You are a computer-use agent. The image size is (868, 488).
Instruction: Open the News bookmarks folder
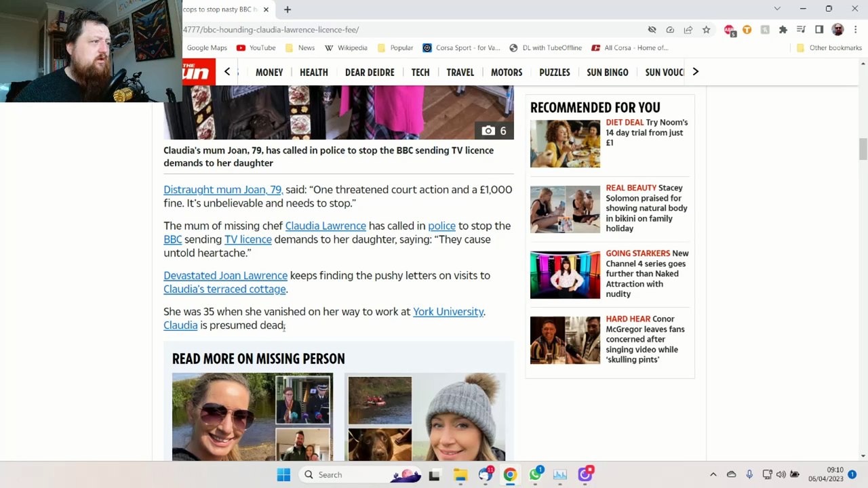pos(300,47)
